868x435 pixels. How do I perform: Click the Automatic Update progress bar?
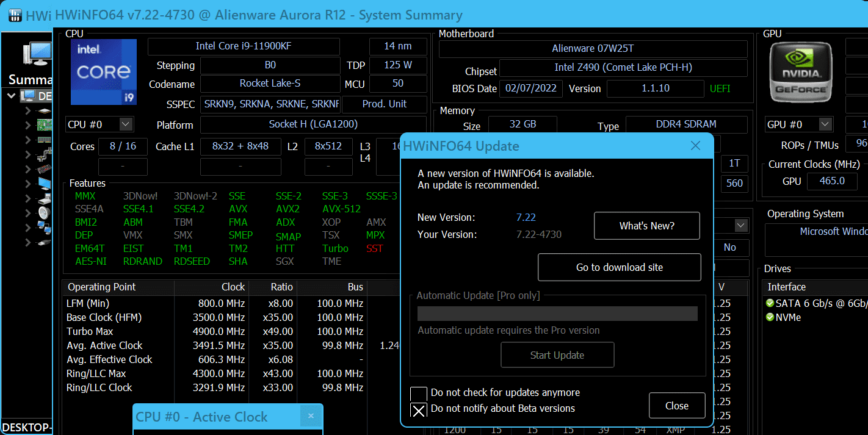557,314
